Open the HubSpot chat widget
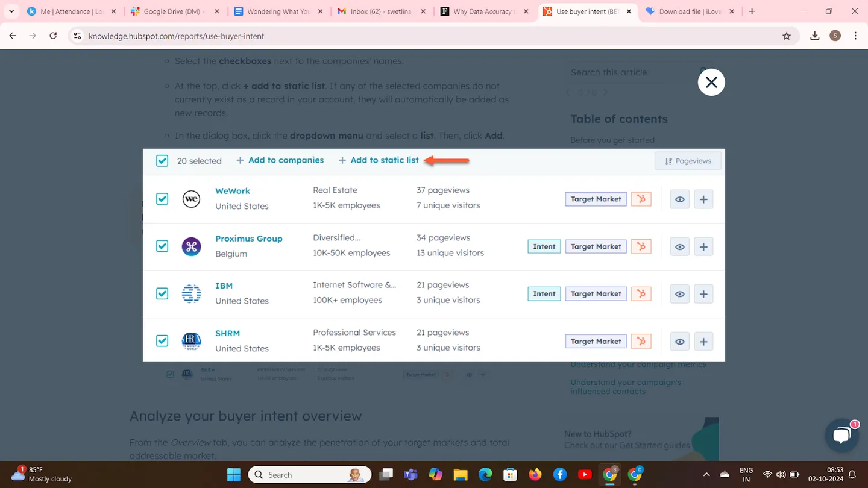 tap(841, 436)
